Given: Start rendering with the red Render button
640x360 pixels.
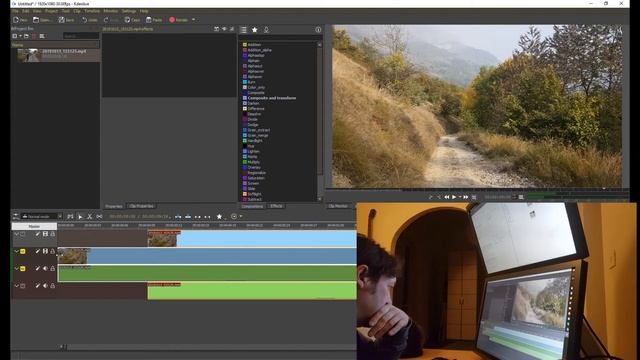Looking at the screenshot, I should 178,20.
